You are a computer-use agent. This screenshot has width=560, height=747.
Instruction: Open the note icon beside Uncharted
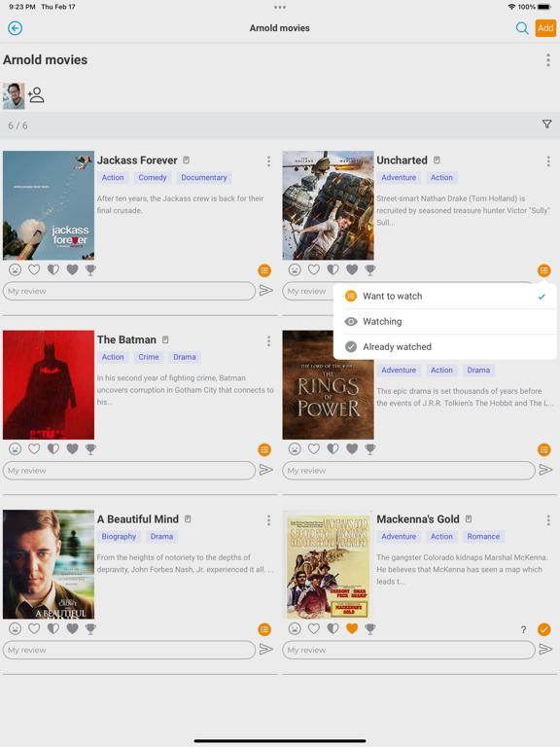pos(437,160)
